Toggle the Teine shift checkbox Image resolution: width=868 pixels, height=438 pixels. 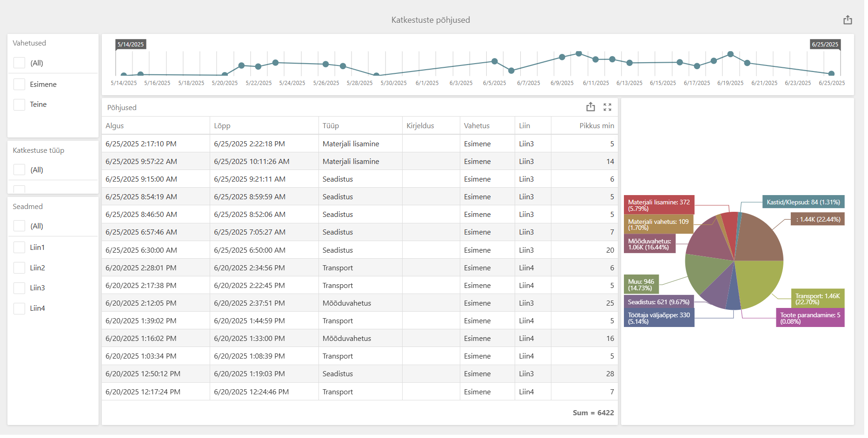coord(19,105)
